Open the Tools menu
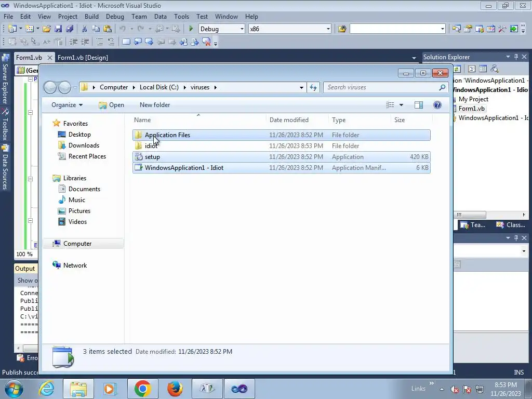Screen dimensions: 532x399 tap(181, 16)
